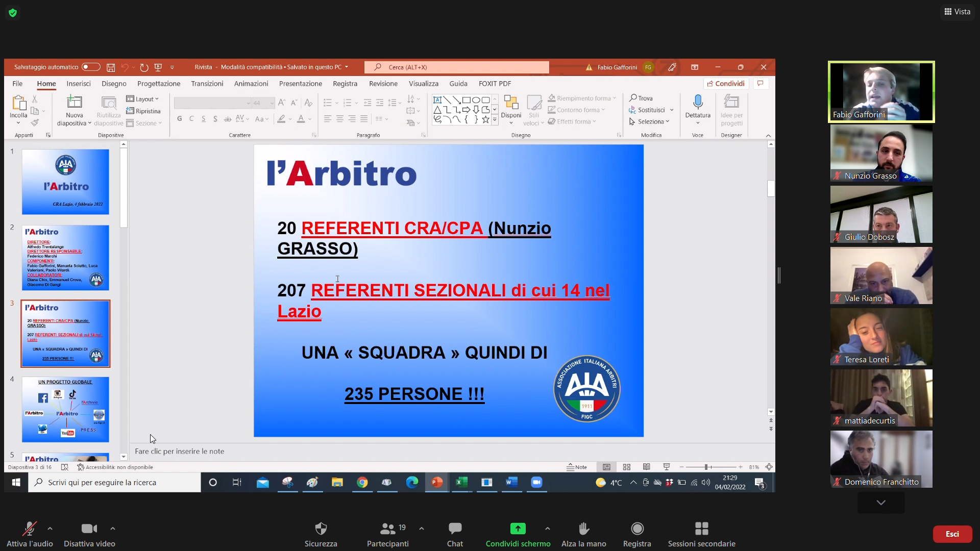The height and width of the screenshot is (551, 980).
Task: Open font size combo box
Action: (263, 103)
